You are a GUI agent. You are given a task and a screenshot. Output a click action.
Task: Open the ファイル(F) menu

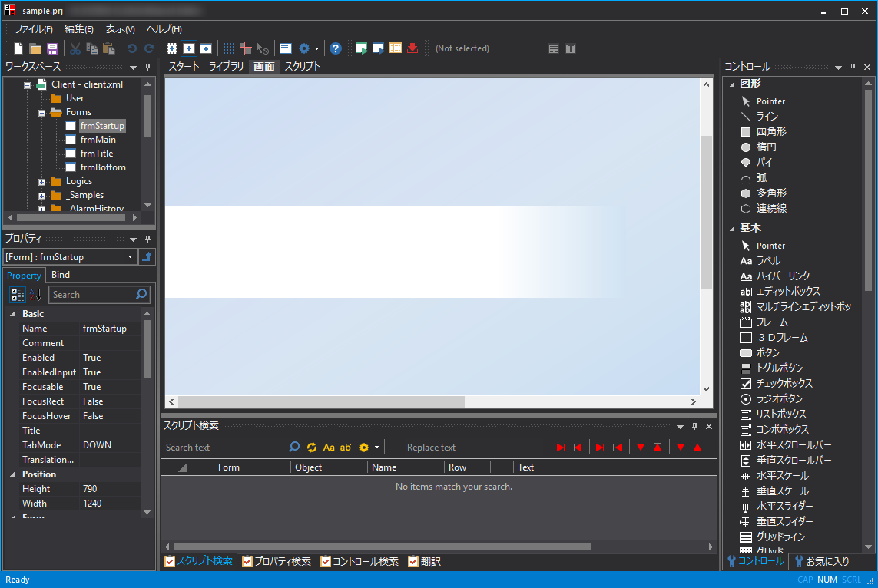pos(34,29)
